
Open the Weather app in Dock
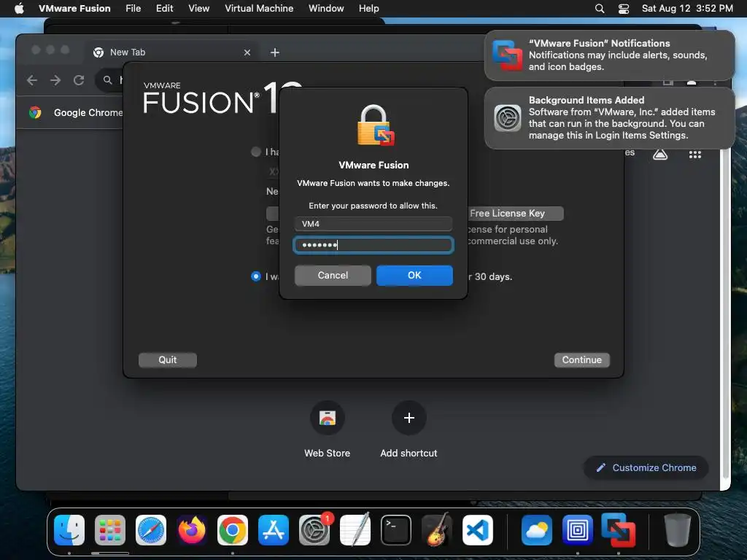point(537,530)
